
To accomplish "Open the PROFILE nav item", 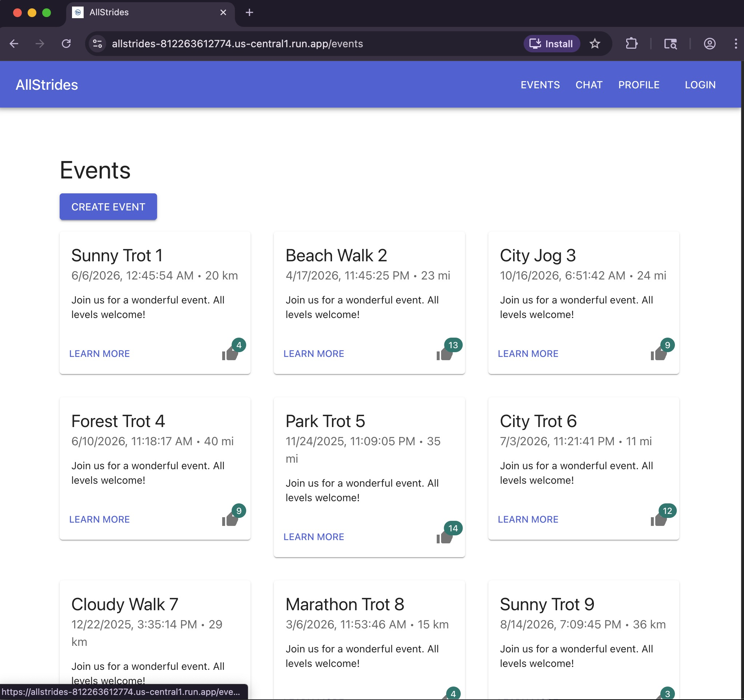I will pyautogui.click(x=639, y=85).
